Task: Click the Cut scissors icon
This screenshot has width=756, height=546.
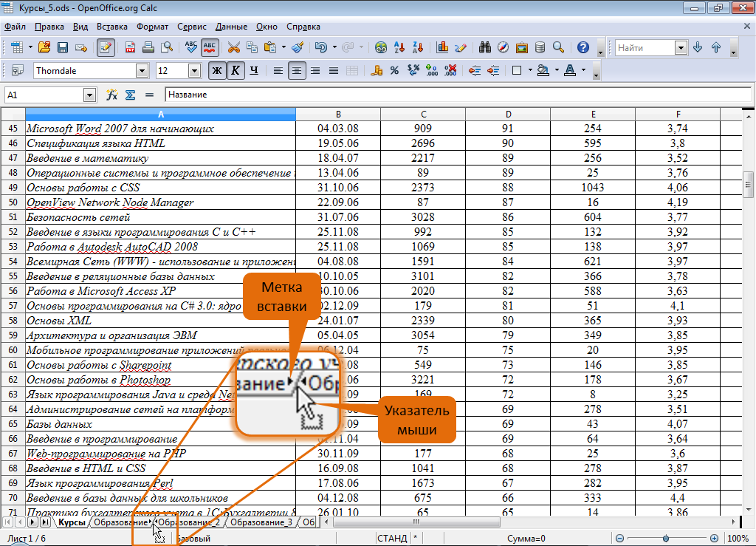Action: (x=234, y=48)
